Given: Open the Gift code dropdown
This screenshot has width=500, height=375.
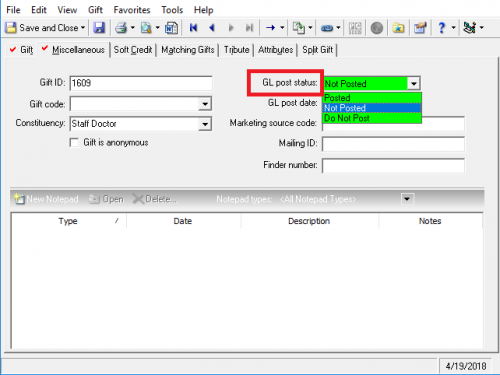Looking at the screenshot, I should pyautogui.click(x=205, y=104).
